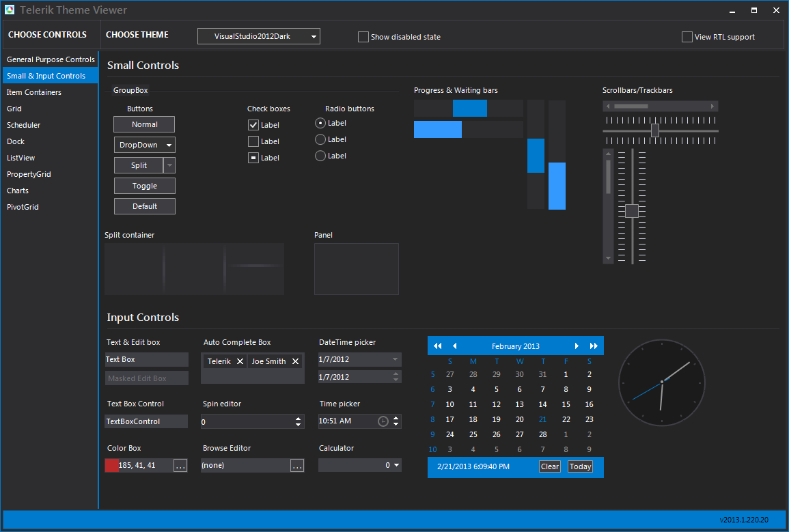
Task: Open the Calculator value dropdown
Action: click(396, 465)
